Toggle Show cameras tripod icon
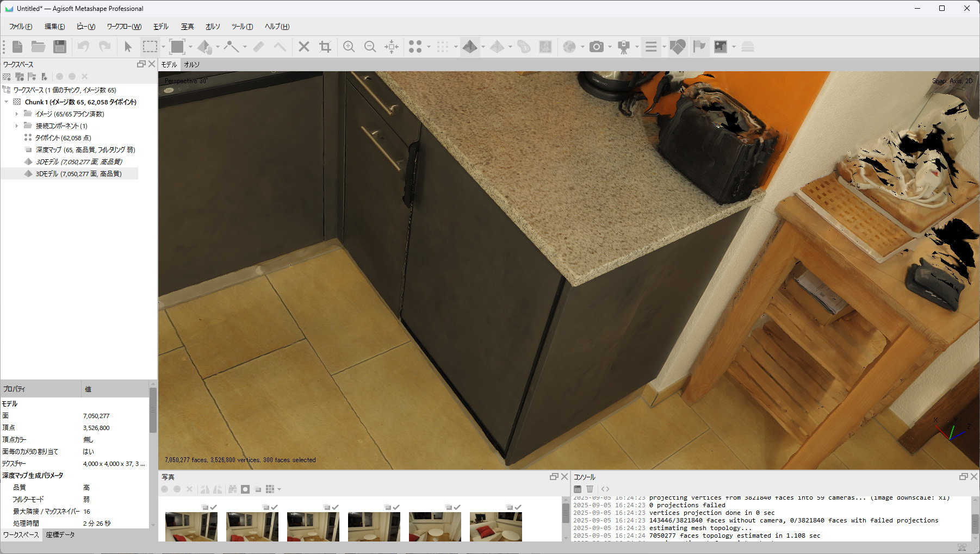The image size is (980, 554). (x=624, y=47)
